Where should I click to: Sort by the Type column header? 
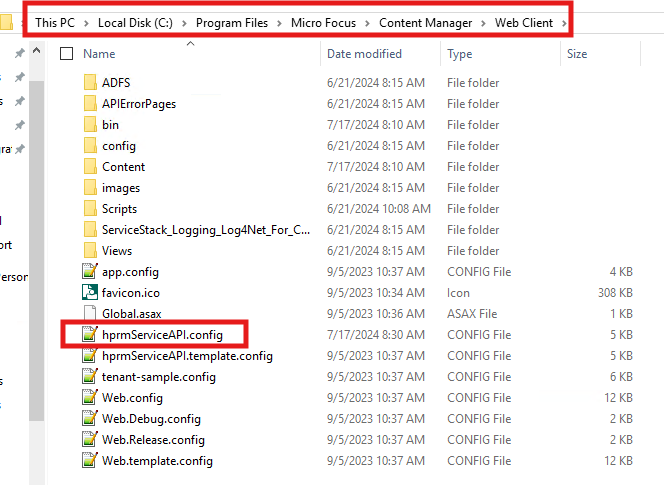pyautogui.click(x=459, y=54)
